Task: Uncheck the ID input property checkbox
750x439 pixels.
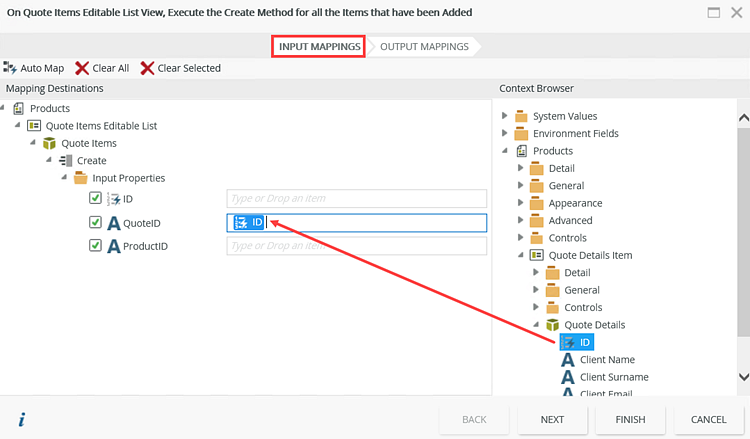Action: [x=95, y=198]
